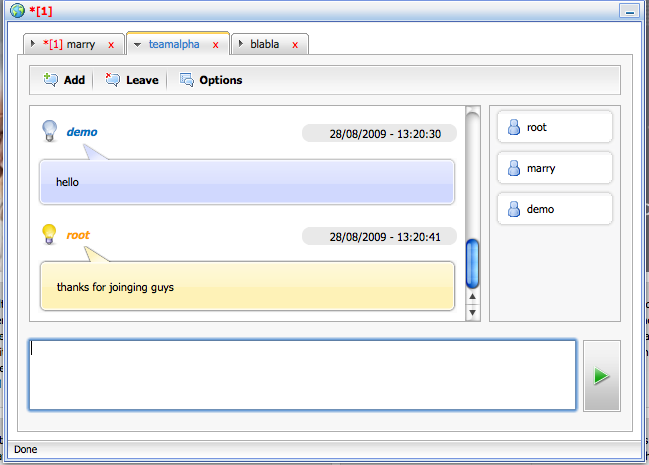This screenshot has height=465, width=649.
Task: Leave the current chat room
Action: click(x=132, y=80)
